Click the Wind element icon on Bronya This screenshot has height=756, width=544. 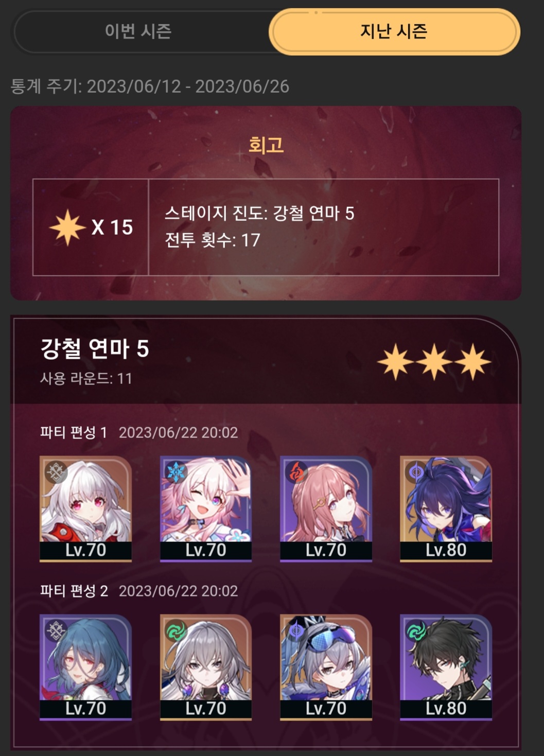(176, 630)
